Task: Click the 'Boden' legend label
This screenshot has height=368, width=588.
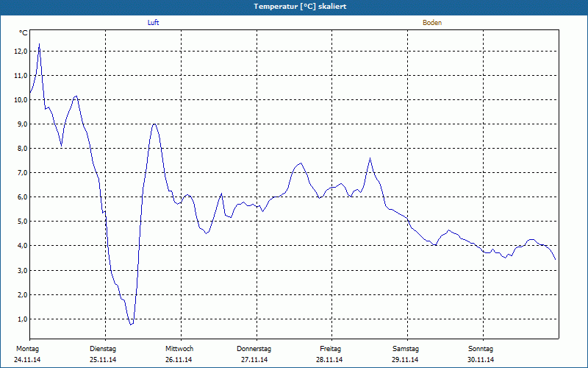Action: (x=432, y=23)
